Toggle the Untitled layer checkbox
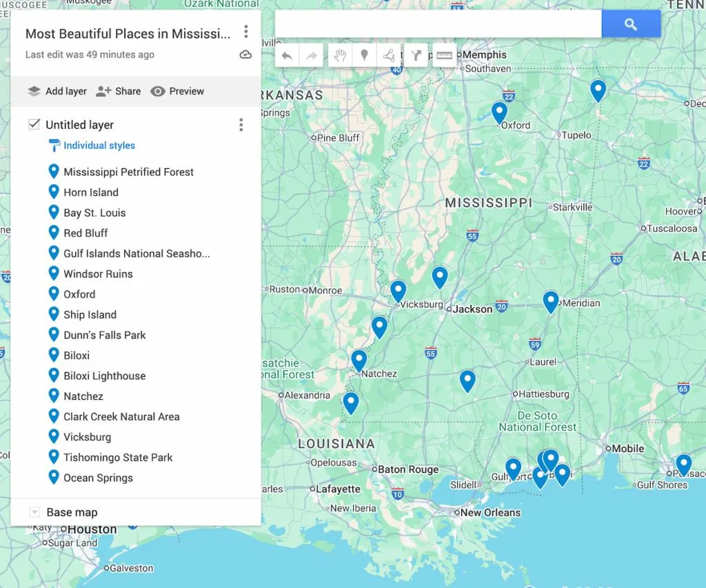Screen dimensions: 706x588 (34, 124)
